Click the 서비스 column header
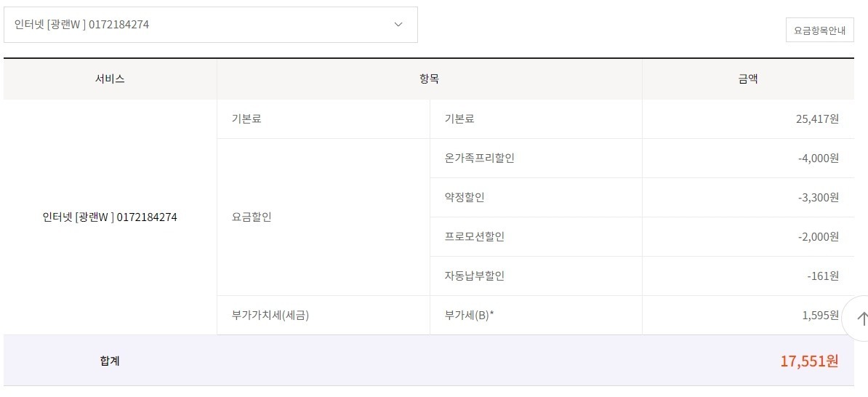This screenshot has height=397, width=868. (x=110, y=79)
